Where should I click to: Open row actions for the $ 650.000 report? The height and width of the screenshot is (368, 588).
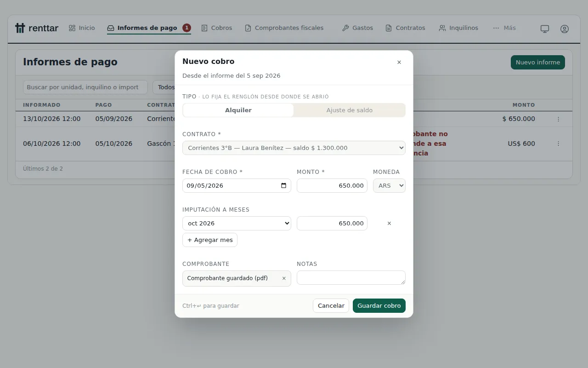(x=559, y=119)
